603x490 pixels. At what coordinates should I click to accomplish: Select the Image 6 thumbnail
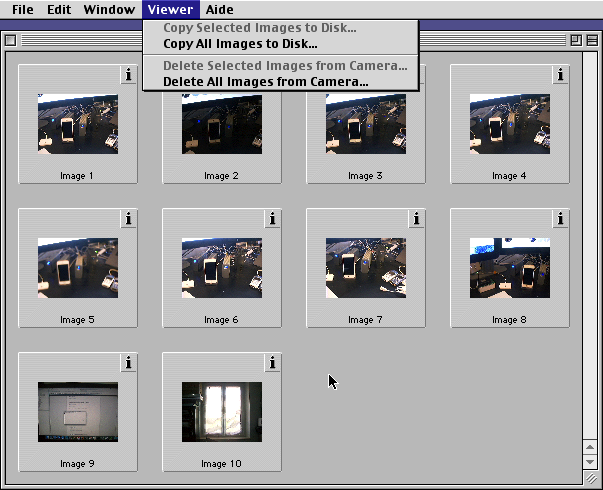coord(222,268)
